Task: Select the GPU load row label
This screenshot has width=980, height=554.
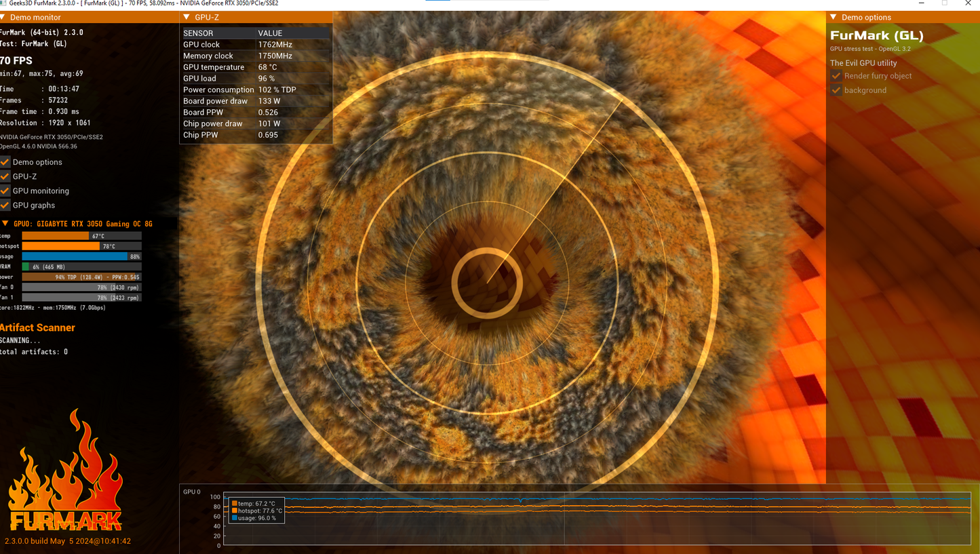Action: click(199, 79)
